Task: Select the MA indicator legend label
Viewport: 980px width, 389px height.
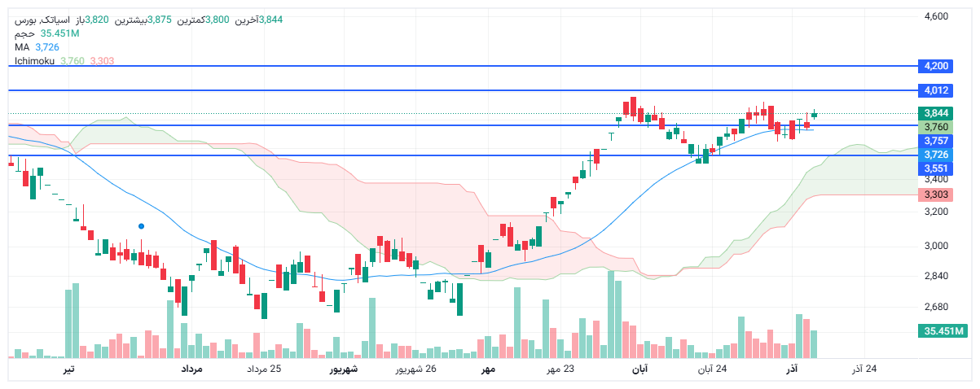Action: point(22,47)
